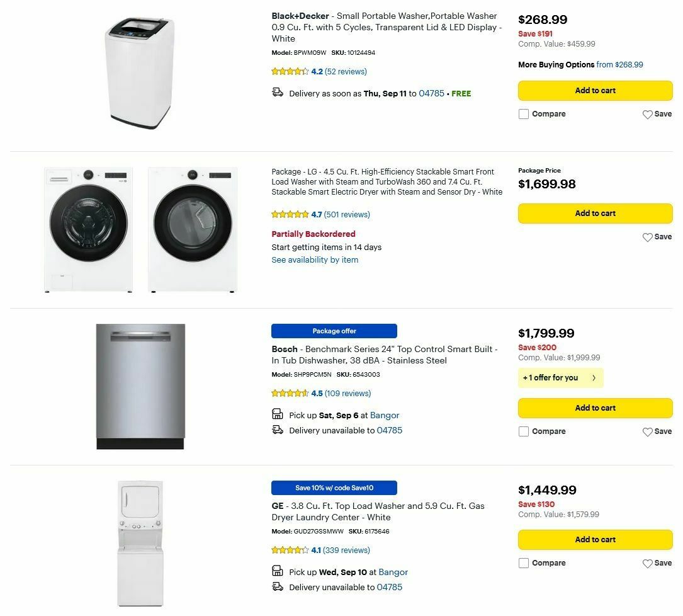Check Compare on the GE laundry center

524,563
